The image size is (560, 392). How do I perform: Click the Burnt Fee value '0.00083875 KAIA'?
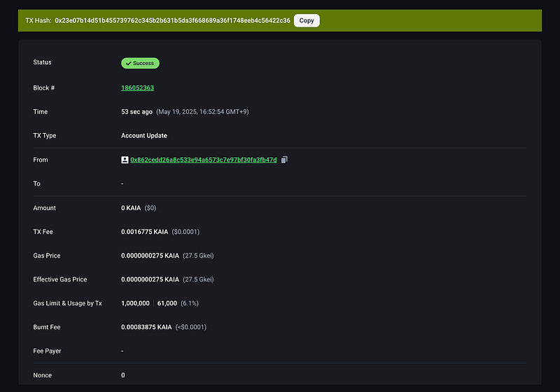(x=146, y=328)
